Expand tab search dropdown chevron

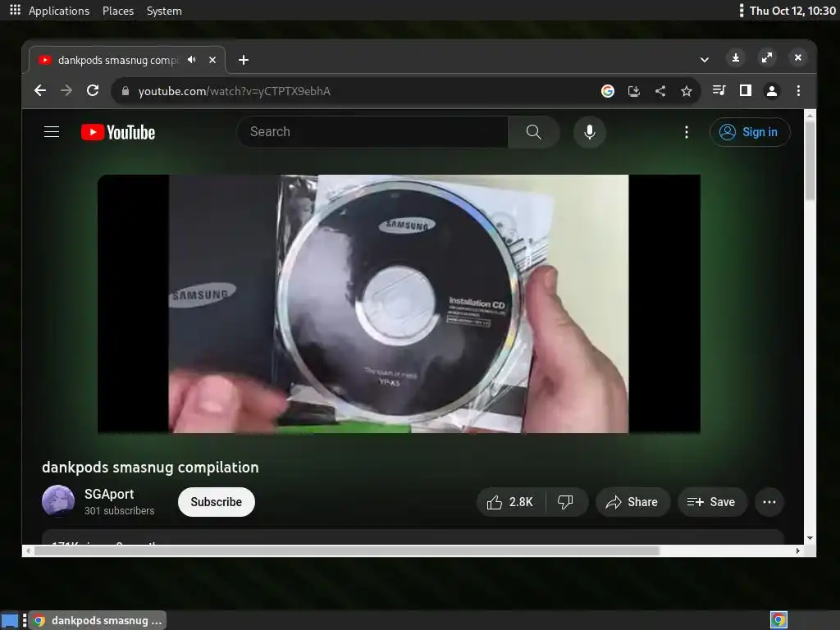705,59
